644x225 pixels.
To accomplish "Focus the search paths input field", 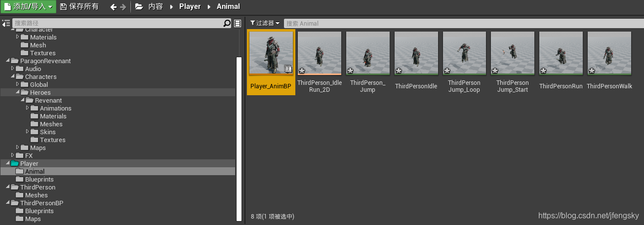I will pyautogui.click(x=118, y=23).
